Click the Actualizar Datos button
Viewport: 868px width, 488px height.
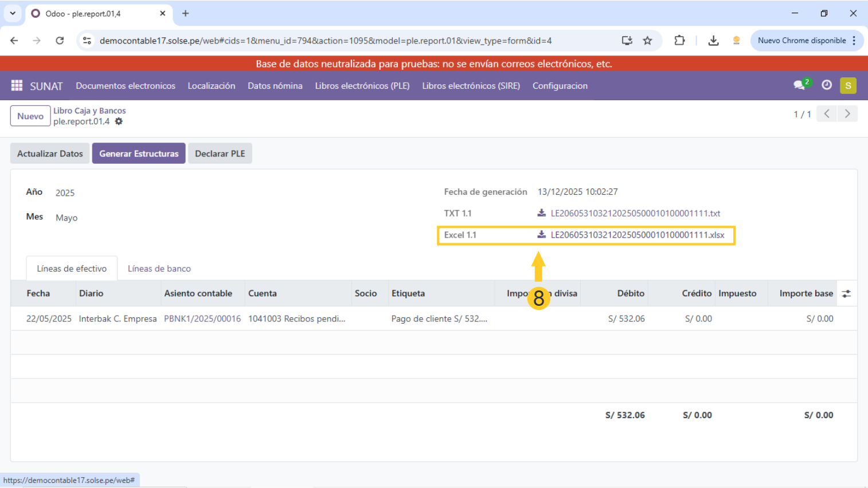[x=50, y=154]
